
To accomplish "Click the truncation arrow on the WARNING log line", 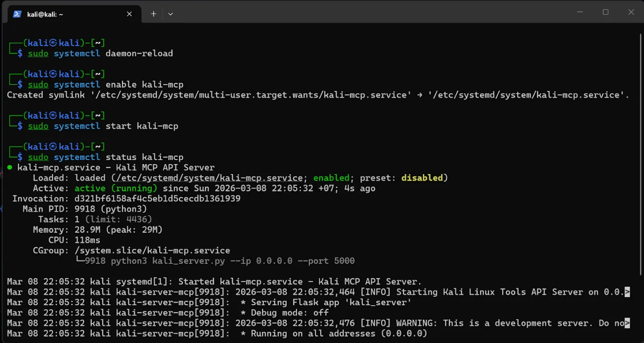I will (x=627, y=323).
